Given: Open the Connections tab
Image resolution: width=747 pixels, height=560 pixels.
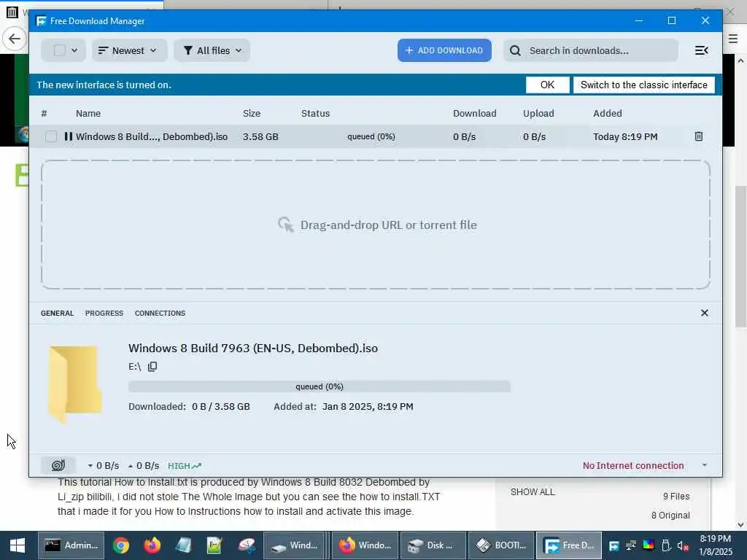Looking at the screenshot, I should [x=160, y=314].
